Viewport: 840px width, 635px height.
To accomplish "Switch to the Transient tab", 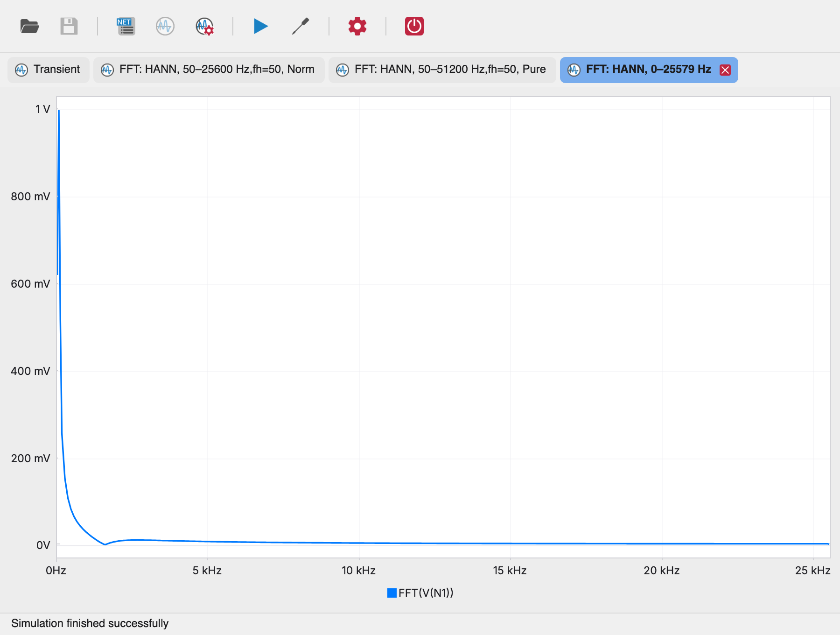I will click(49, 70).
